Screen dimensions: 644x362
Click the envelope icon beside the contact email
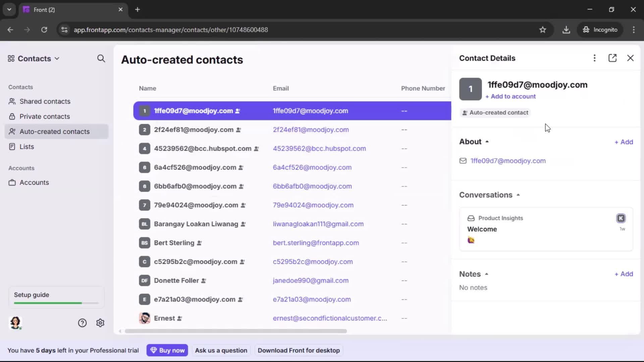pyautogui.click(x=463, y=161)
